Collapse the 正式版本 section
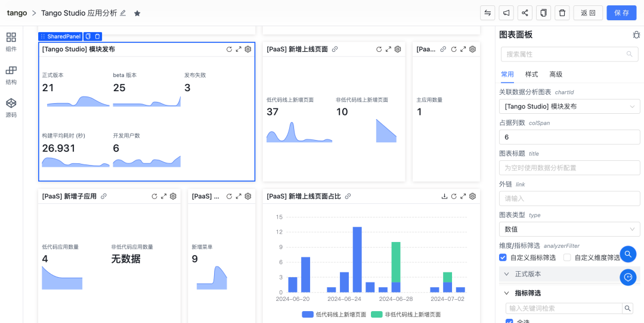The width and height of the screenshot is (644, 323). [x=507, y=274]
